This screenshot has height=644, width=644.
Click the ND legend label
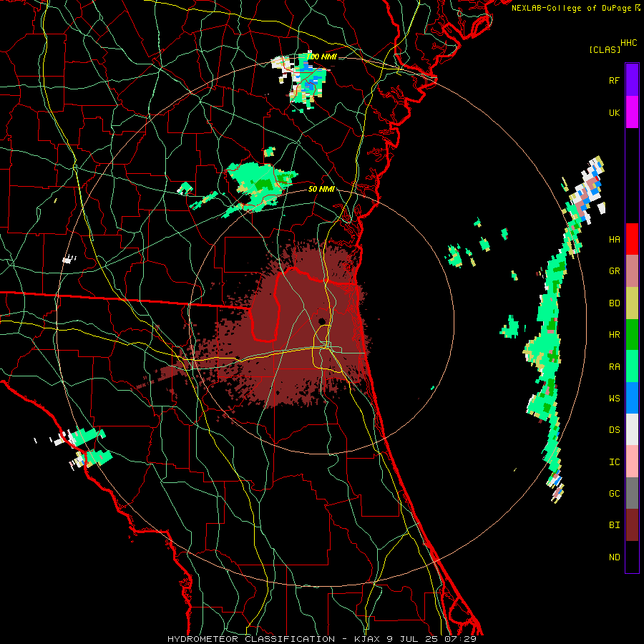[614, 557]
